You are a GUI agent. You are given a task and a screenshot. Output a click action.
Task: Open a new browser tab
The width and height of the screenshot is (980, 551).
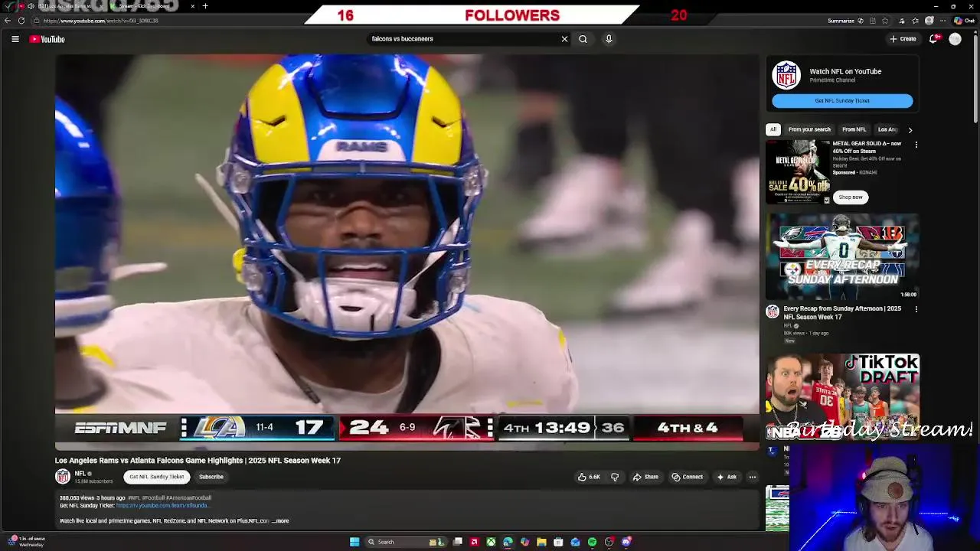pos(205,6)
